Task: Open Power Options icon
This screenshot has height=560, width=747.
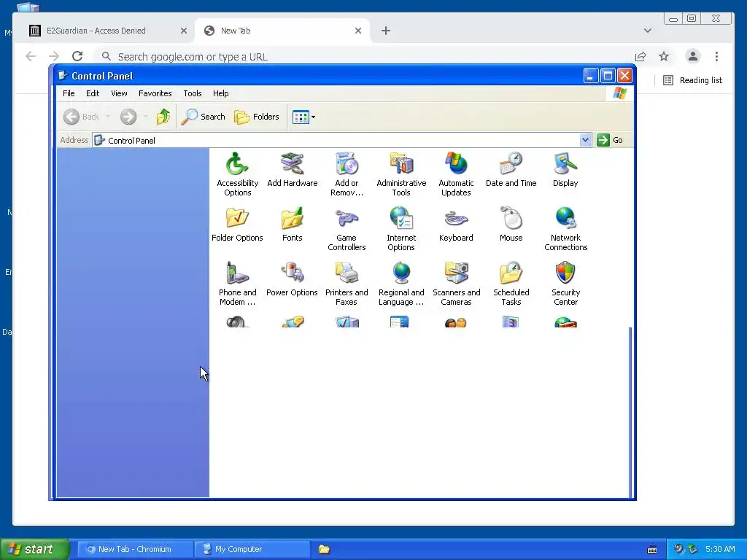Action: (x=292, y=279)
